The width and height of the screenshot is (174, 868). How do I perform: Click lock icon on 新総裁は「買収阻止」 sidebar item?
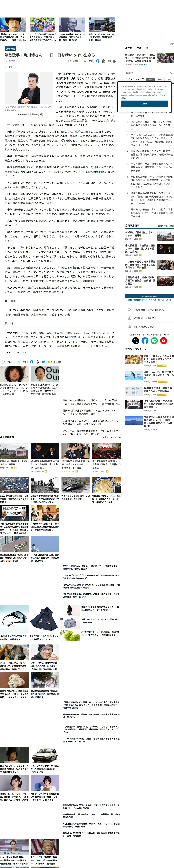(140, 239)
